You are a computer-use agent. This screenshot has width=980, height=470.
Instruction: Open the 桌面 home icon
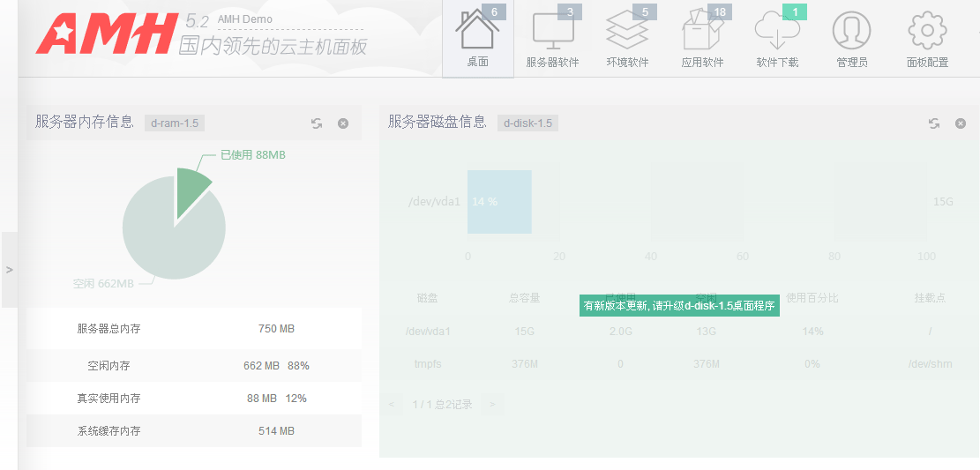coord(477,32)
